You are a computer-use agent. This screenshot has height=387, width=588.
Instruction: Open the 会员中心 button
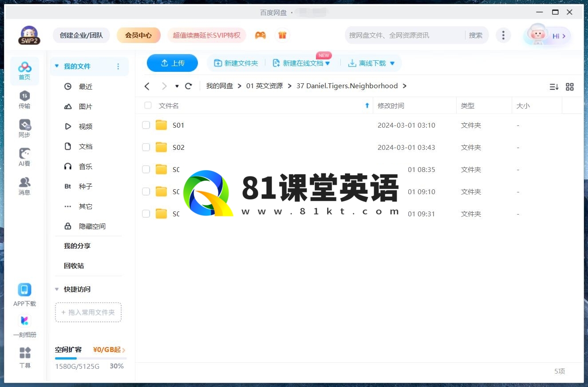click(138, 35)
